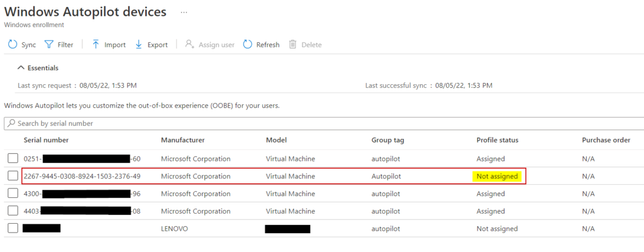Click the Refresh circular arrow icon
This screenshot has width=644, height=252.
[248, 45]
